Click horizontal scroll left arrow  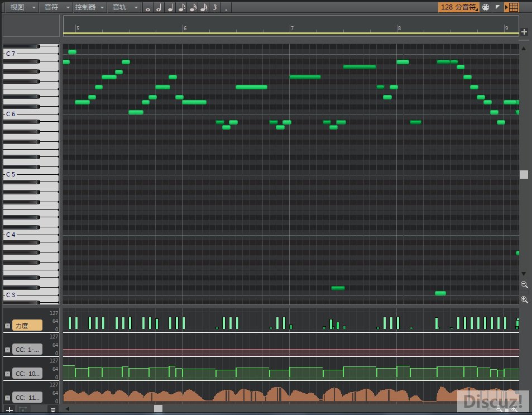(x=68, y=409)
